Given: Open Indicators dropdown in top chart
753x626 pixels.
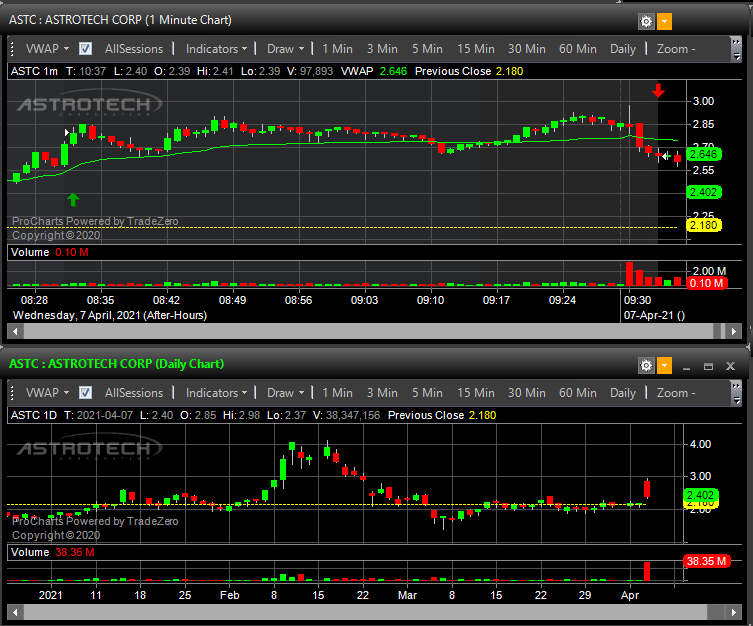Looking at the screenshot, I should 216,49.
